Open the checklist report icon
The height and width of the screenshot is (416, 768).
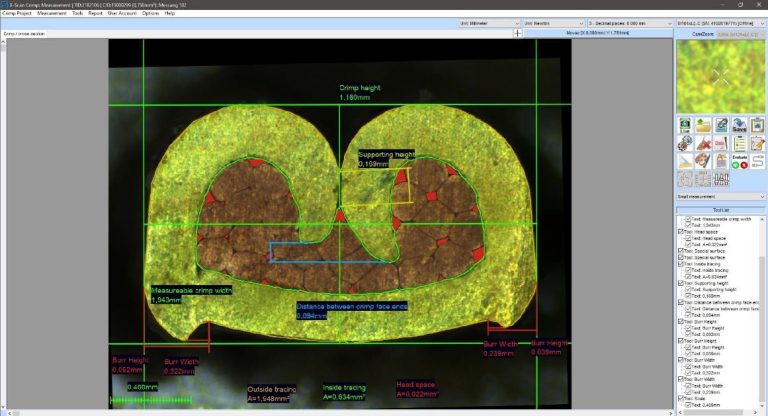(x=739, y=143)
